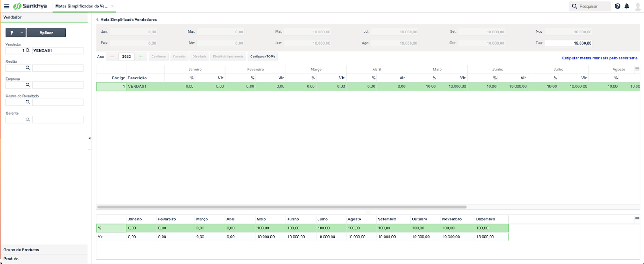Screen dimensions: 644x264
Task: Open the notifications bell
Action: 627,6
